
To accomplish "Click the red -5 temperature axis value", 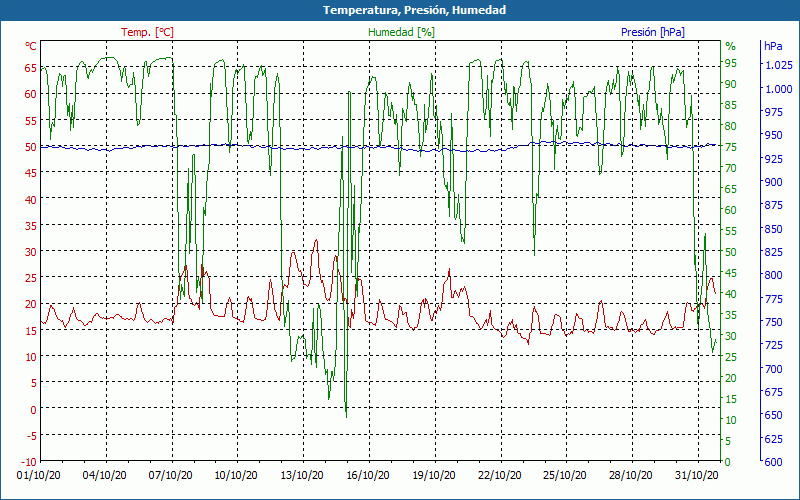I will (x=32, y=436).
